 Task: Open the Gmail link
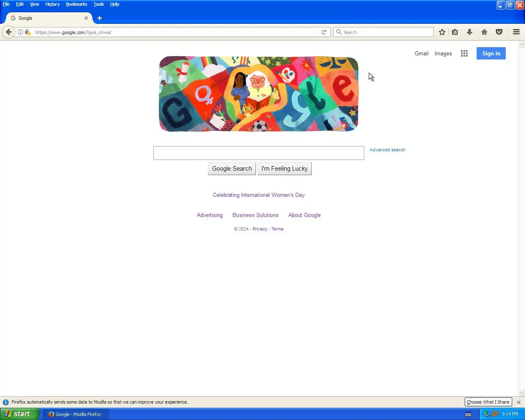click(x=421, y=53)
